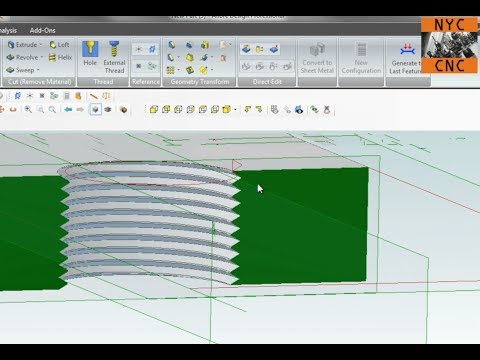Viewport: 480px width, 360px height.
Task: Choose the Loft cut tool
Action: (x=59, y=45)
